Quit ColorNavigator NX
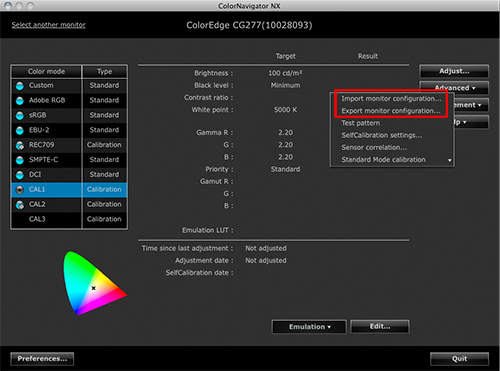Viewport: 500px width, 371px height. point(459,359)
